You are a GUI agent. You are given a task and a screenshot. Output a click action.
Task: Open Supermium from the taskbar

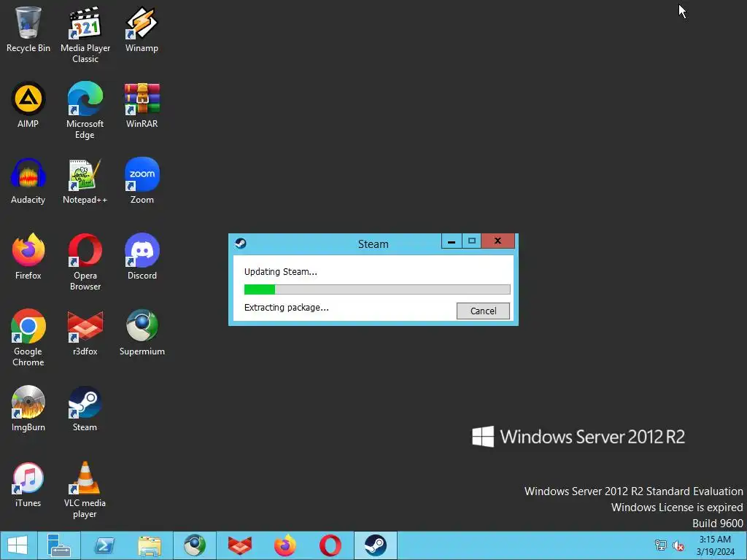pyautogui.click(x=195, y=545)
